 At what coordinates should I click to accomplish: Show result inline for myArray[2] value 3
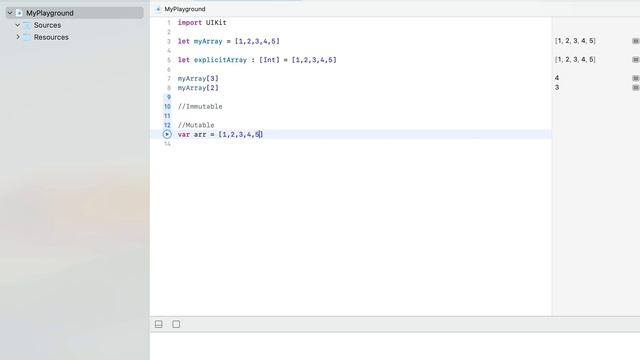pos(636,88)
